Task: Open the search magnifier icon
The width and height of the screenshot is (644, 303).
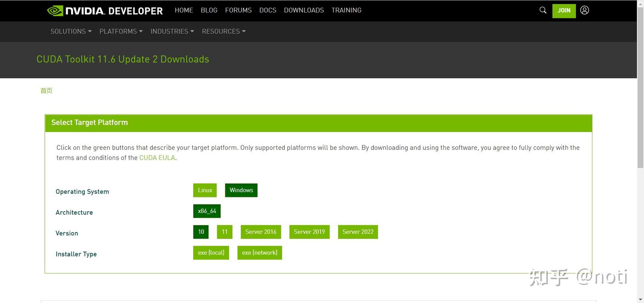Action: coord(543,10)
